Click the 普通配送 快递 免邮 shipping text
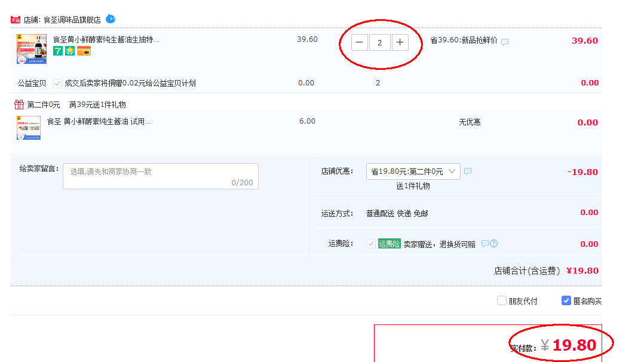 (x=397, y=213)
